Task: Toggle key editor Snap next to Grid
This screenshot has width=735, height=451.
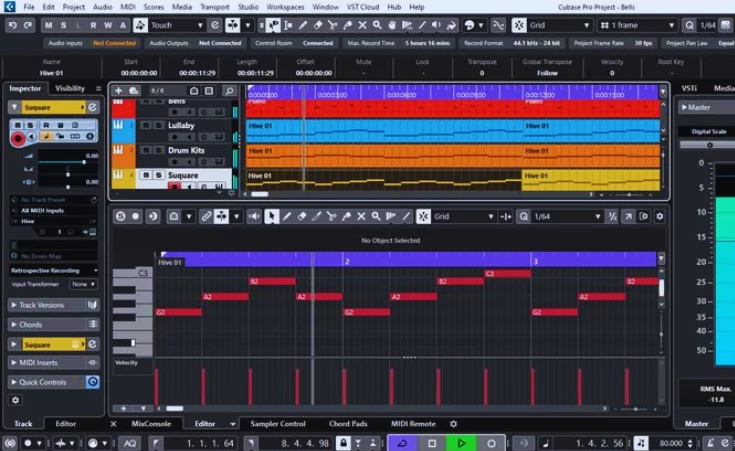Action: [x=423, y=216]
